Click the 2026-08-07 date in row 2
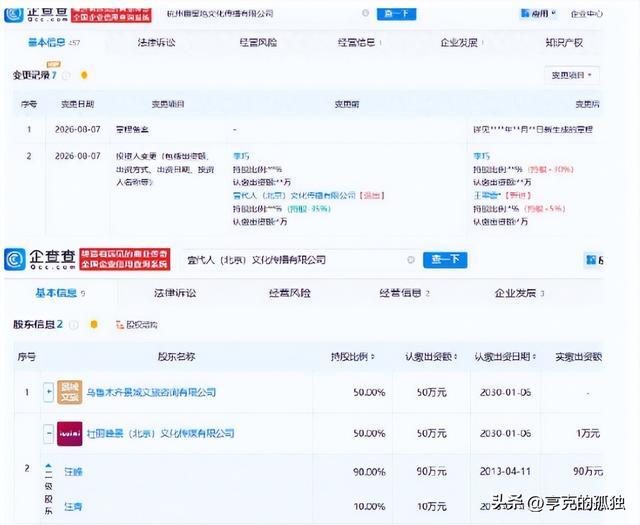This screenshot has width=640, height=525. (78, 156)
